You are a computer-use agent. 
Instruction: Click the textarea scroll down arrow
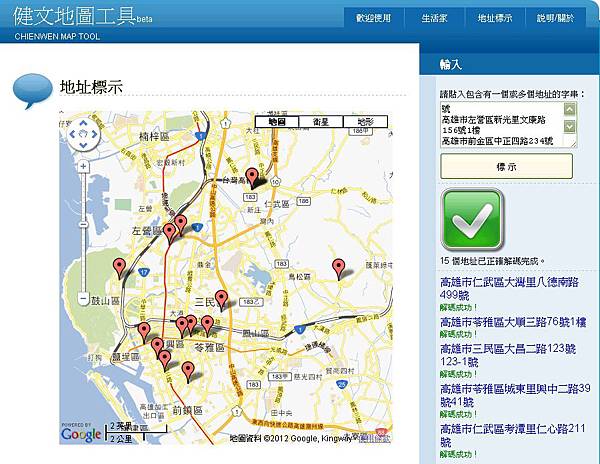[x=570, y=127]
